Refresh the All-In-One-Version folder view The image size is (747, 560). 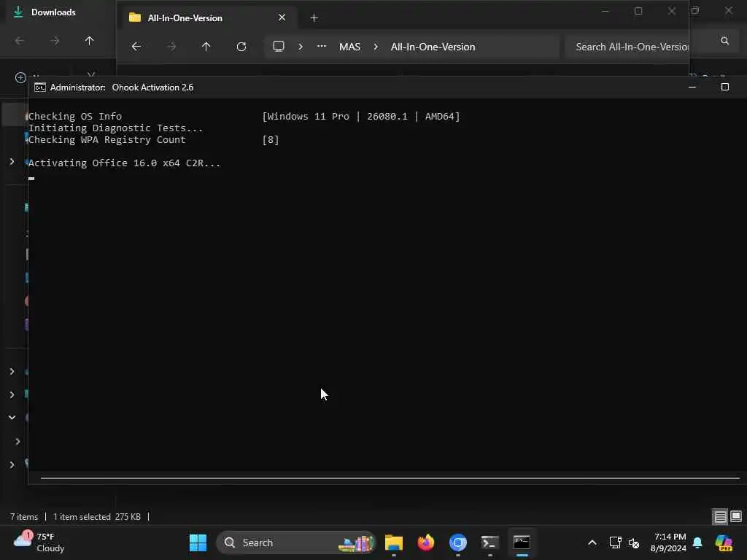coord(241,47)
